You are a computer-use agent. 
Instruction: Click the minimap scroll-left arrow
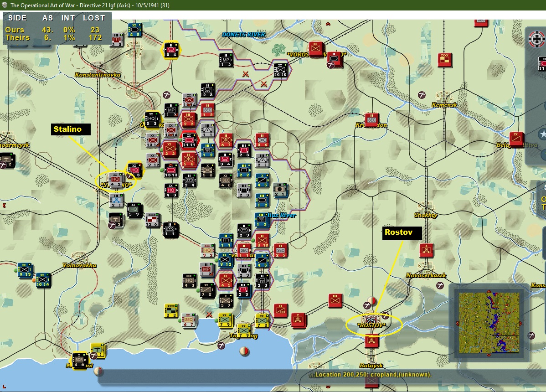tap(458, 324)
